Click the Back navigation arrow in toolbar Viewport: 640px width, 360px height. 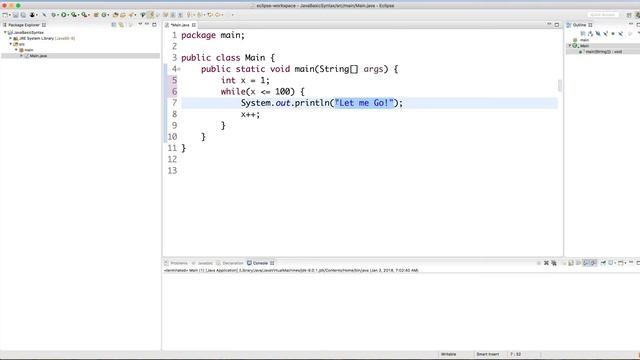click(210, 15)
